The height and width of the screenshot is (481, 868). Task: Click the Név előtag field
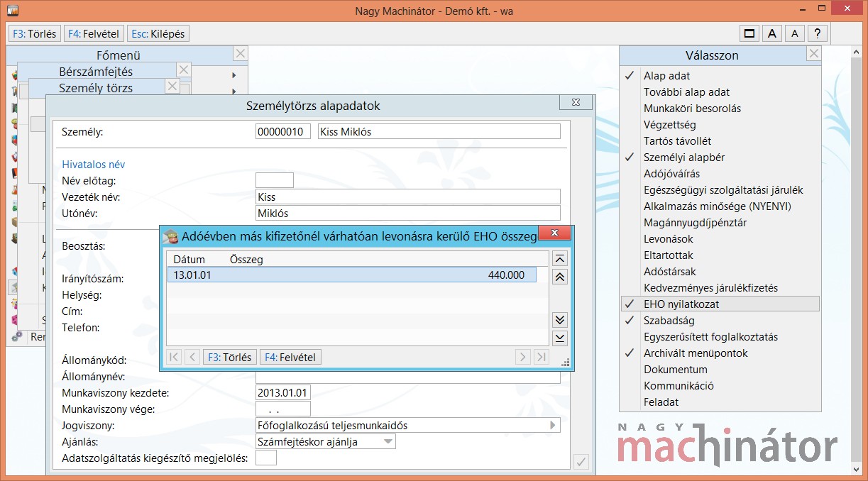point(274,180)
